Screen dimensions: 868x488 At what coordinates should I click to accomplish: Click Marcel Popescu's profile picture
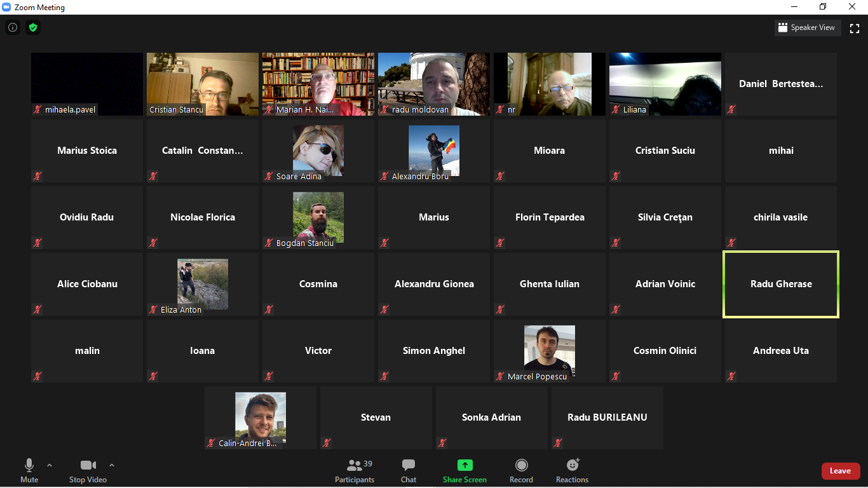(550, 351)
